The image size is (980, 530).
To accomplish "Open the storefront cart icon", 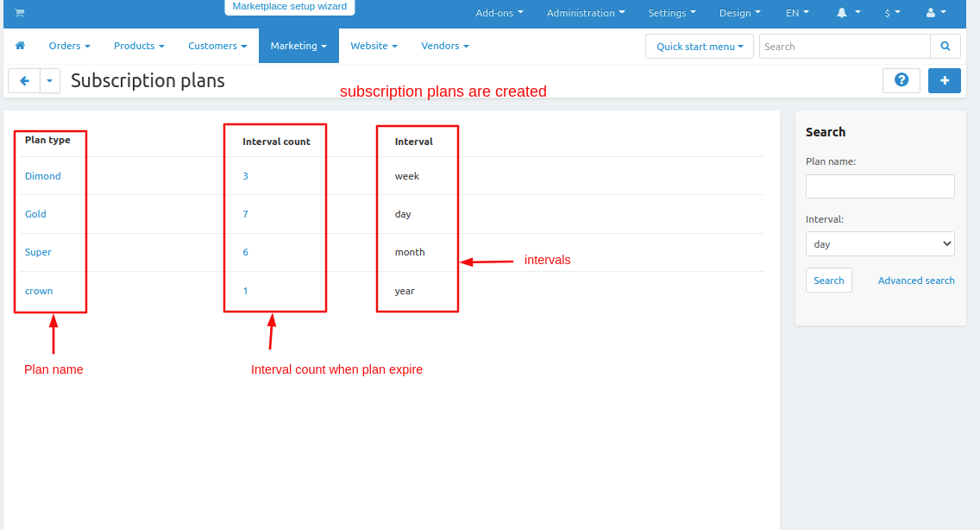I will pyautogui.click(x=20, y=12).
